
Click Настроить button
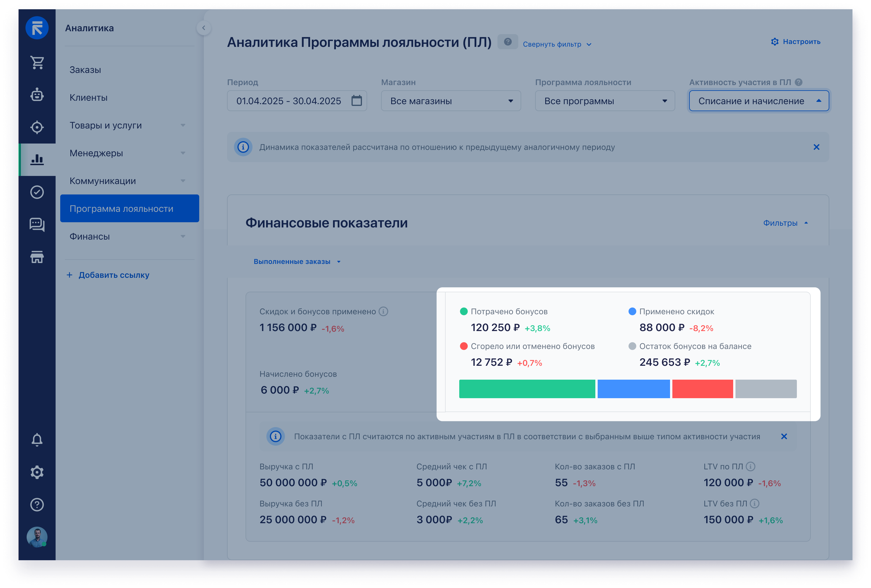coord(796,42)
